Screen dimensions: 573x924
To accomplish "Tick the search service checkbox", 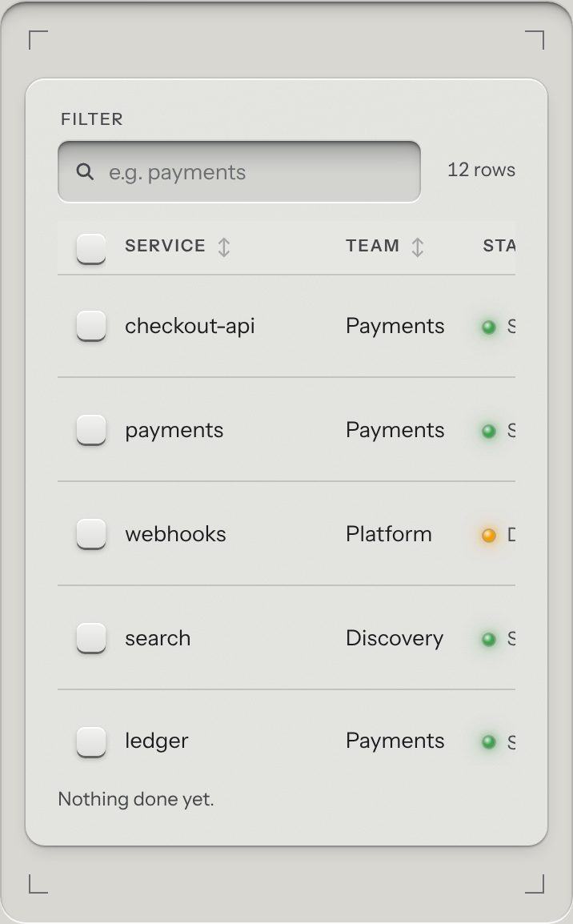I will coord(91,638).
